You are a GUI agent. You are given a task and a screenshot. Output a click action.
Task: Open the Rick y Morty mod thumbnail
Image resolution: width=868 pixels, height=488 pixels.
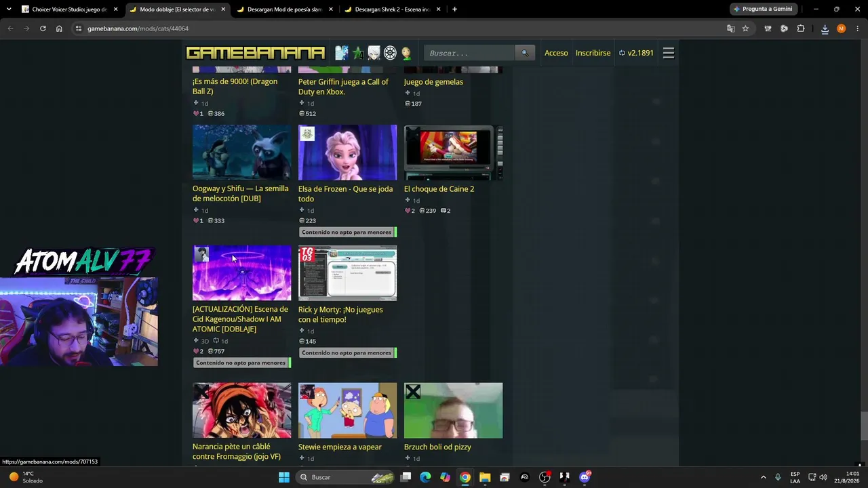[347, 273]
